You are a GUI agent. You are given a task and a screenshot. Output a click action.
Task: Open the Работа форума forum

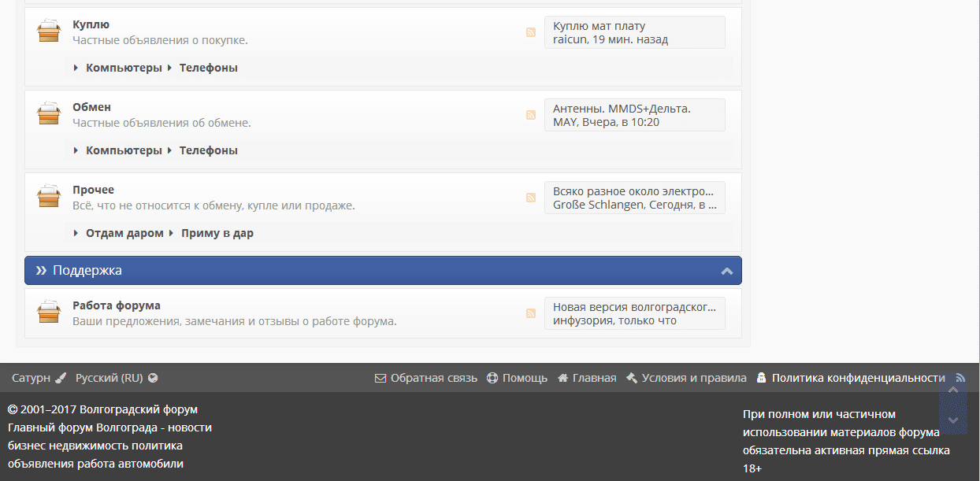(117, 305)
